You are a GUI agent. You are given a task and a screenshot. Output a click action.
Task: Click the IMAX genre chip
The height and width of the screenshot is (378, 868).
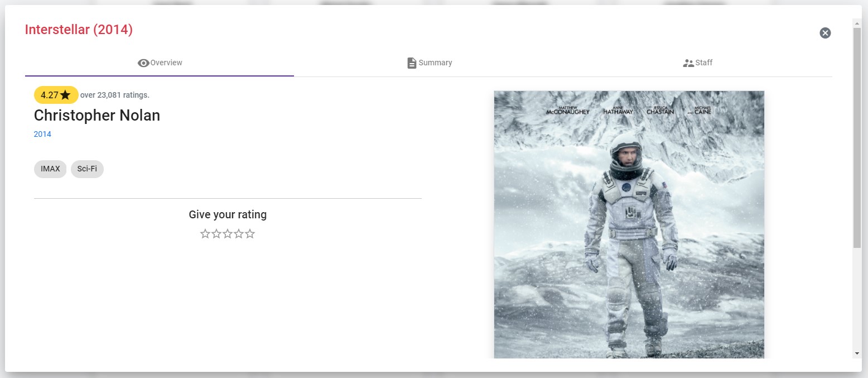[50, 169]
